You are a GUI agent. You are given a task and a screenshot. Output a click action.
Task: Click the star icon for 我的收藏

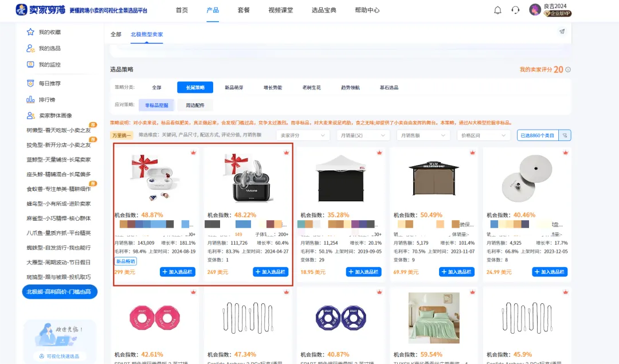click(30, 32)
